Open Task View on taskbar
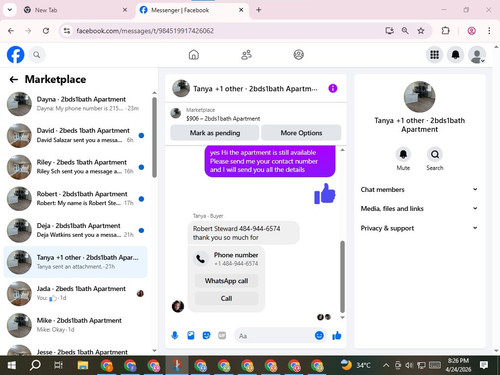 pos(59,365)
